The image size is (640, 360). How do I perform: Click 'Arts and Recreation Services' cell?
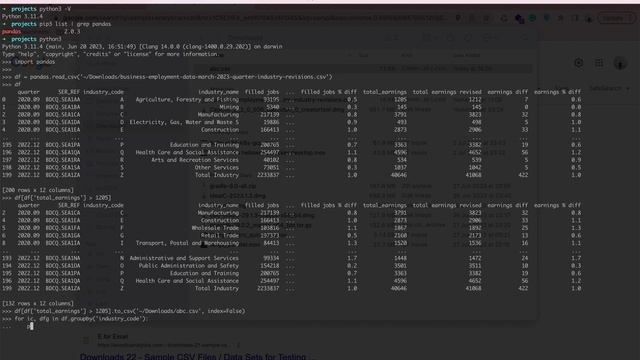tap(195, 160)
